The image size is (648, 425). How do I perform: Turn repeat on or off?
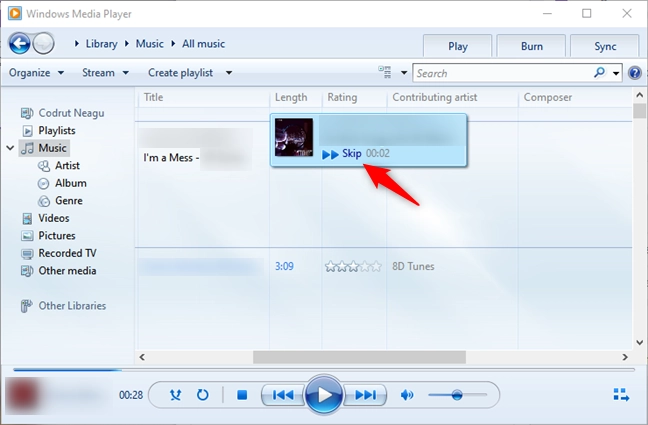point(202,395)
